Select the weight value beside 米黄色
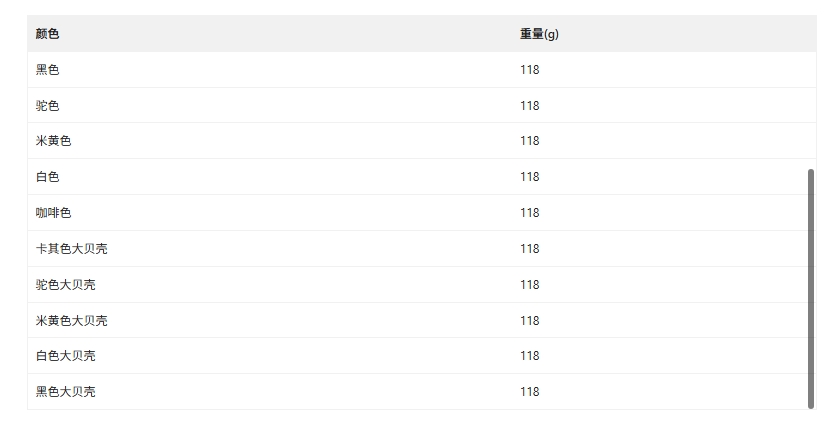Image resolution: width=840 pixels, height=432 pixels. click(529, 141)
